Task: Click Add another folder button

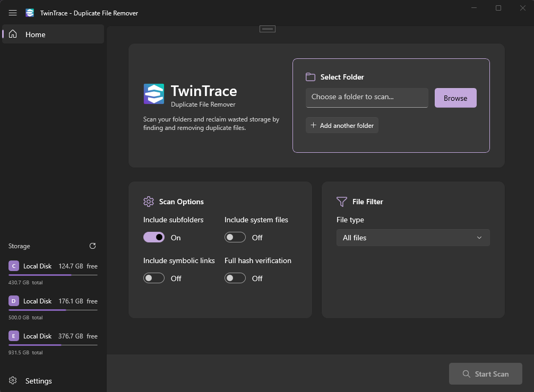Action: pos(342,125)
